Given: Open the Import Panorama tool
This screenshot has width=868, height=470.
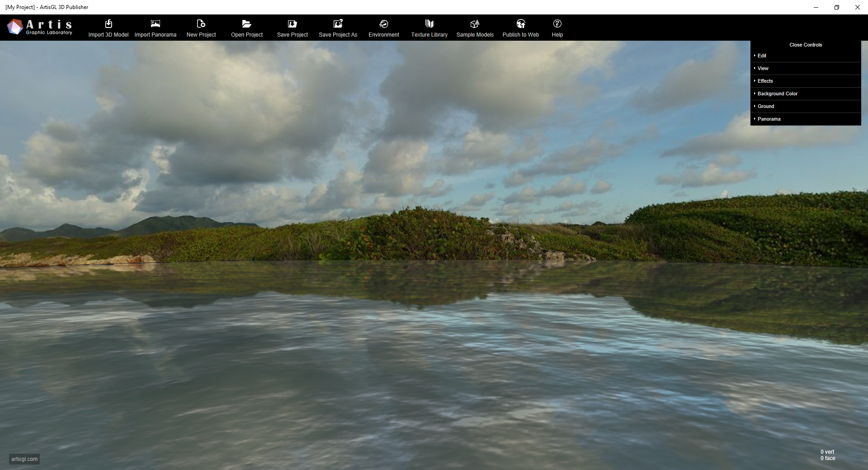Looking at the screenshot, I should pyautogui.click(x=155, y=28).
